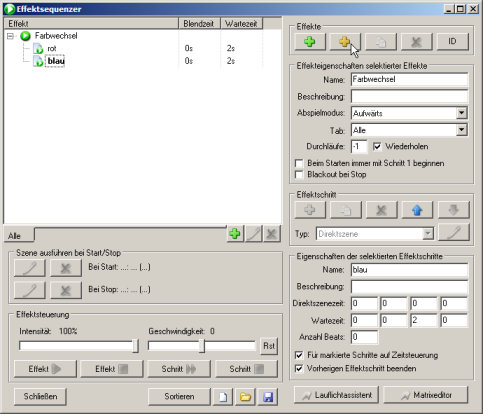Viewport: 483px width, 414px height.
Task: Uncheck Vorherigen Effektschritt beenden
Action: 299,369
